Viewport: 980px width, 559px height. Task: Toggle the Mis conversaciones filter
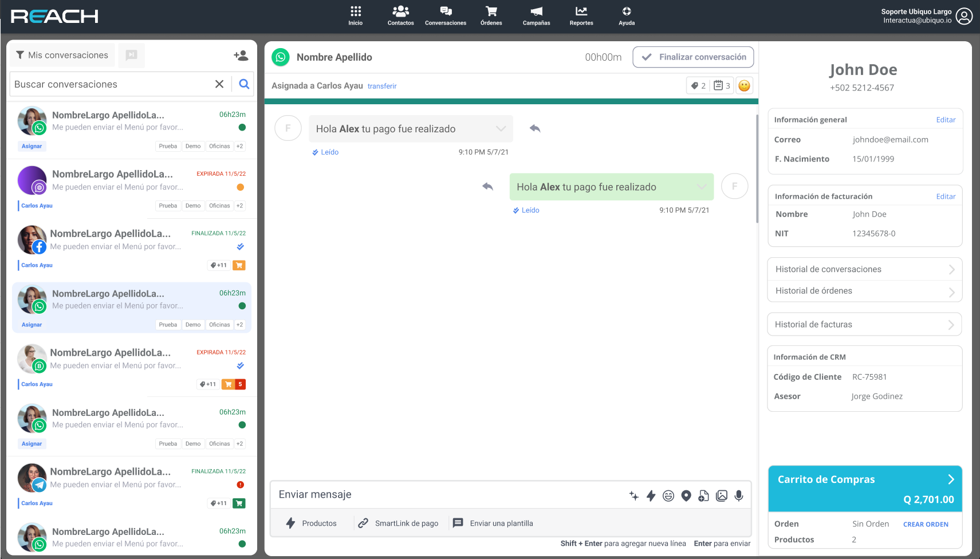coord(62,56)
